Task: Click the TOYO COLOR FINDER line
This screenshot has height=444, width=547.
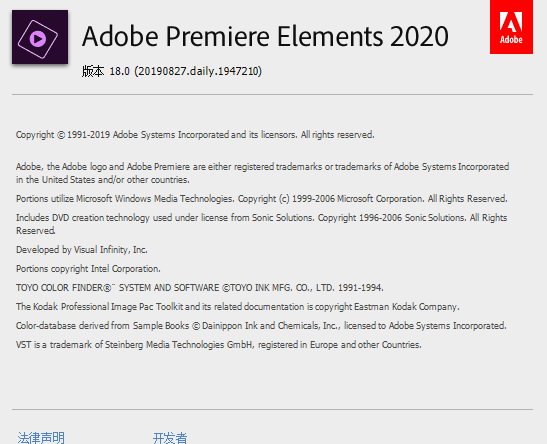Action: point(200,288)
